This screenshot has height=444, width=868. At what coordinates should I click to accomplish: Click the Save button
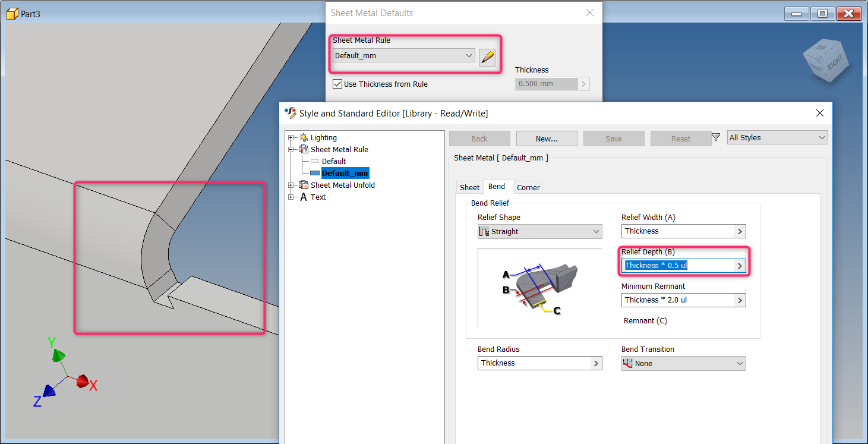[x=614, y=138]
